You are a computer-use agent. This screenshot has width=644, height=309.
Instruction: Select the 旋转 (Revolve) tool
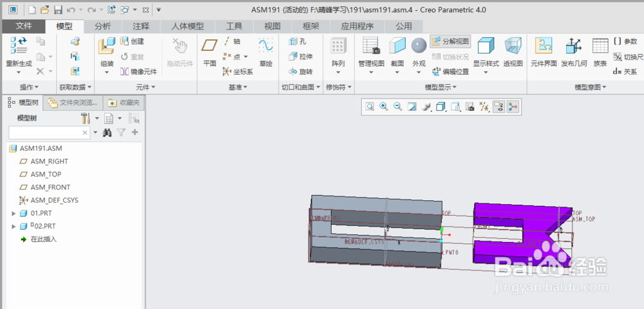tap(301, 72)
